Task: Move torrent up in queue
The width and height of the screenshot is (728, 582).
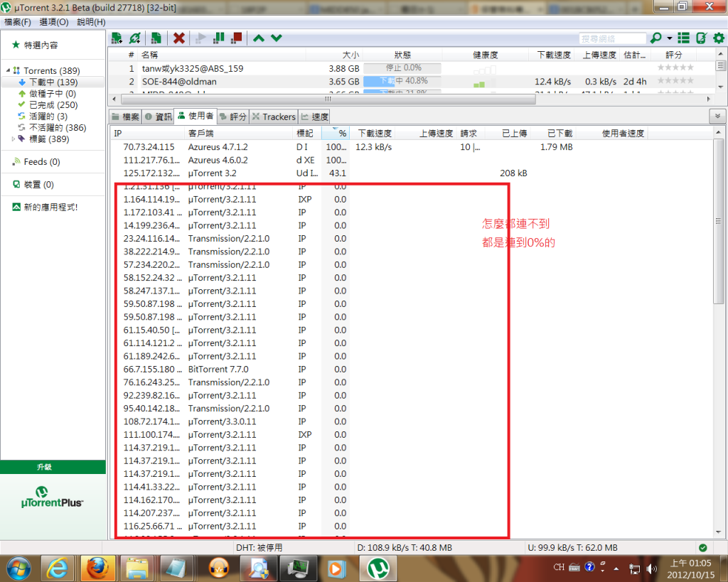Action: 259,38
